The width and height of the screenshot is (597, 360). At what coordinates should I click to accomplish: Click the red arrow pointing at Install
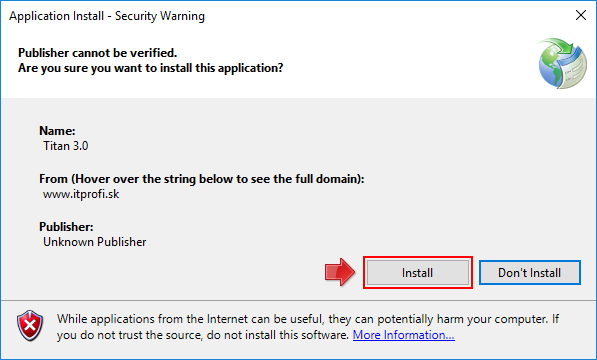point(340,272)
